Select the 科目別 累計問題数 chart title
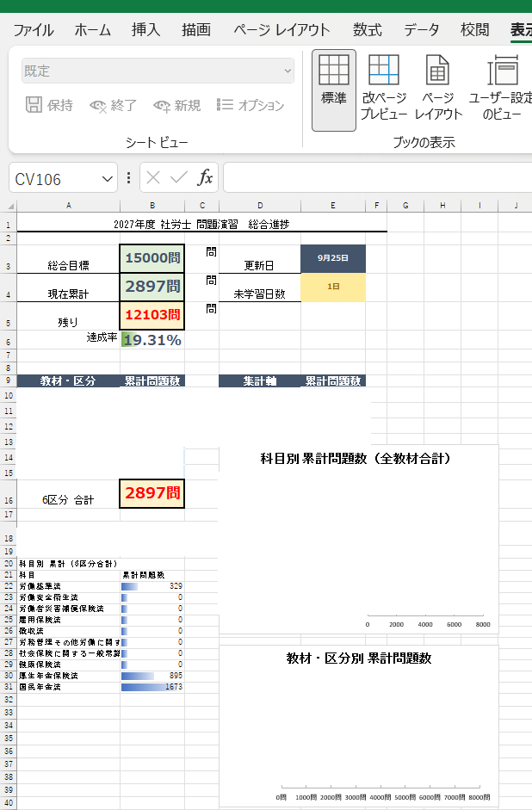The height and width of the screenshot is (810, 532). (356, 458)
